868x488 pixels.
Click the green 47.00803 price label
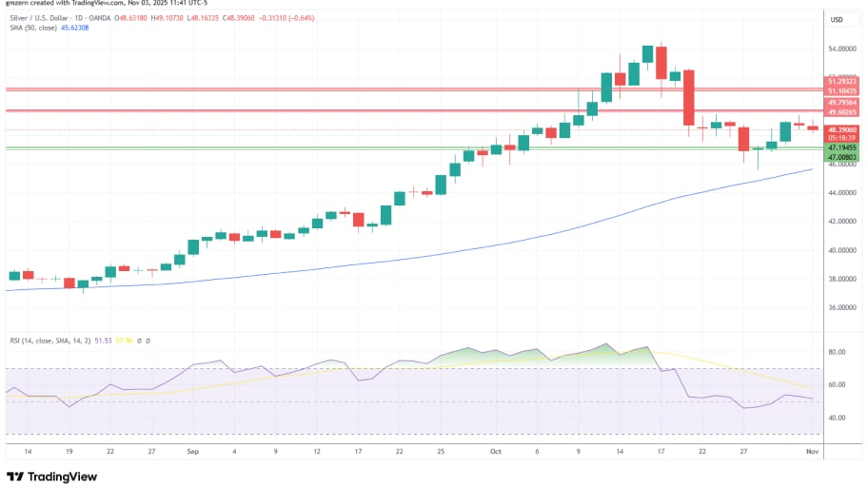842,156
